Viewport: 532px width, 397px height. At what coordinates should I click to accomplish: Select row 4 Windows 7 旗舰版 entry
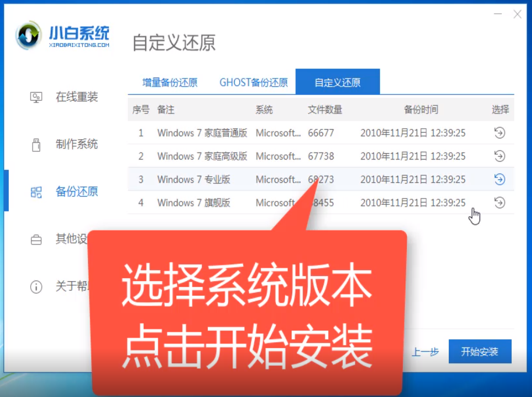pyautogui.click(x=194, y=203)
